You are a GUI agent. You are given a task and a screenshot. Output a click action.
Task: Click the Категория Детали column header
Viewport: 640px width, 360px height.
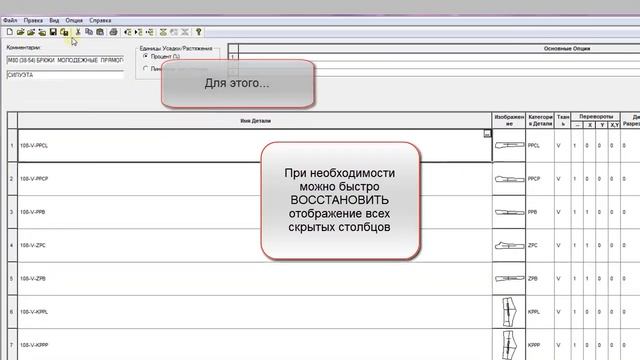pos(540,120)
